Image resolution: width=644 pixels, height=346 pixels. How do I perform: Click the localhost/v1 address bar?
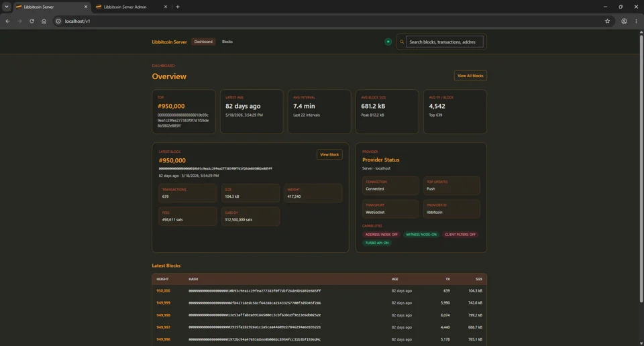point(329,21)
